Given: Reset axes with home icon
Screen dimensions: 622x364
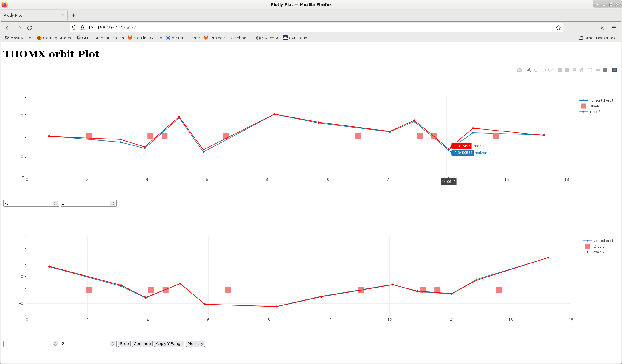Looking at the screenshot, I should click(581, 70).
